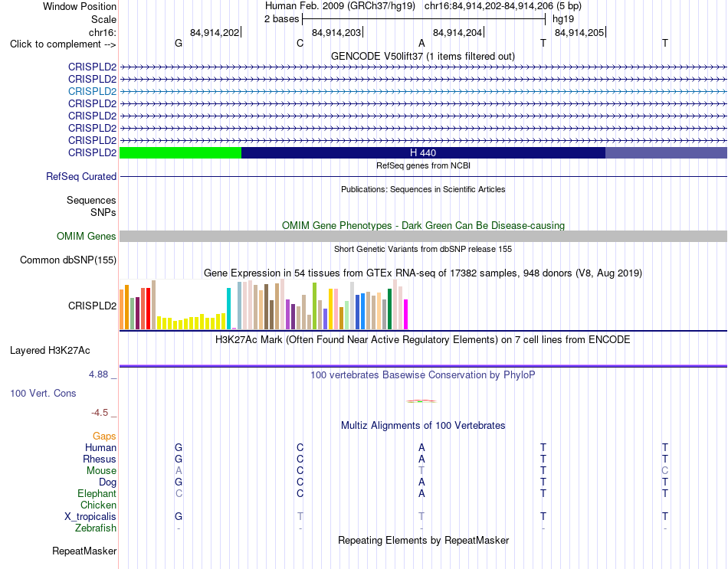This screenshot has width=728, height=569.
Task: Select the X_tropicalis species label
Action: (90, 517)
